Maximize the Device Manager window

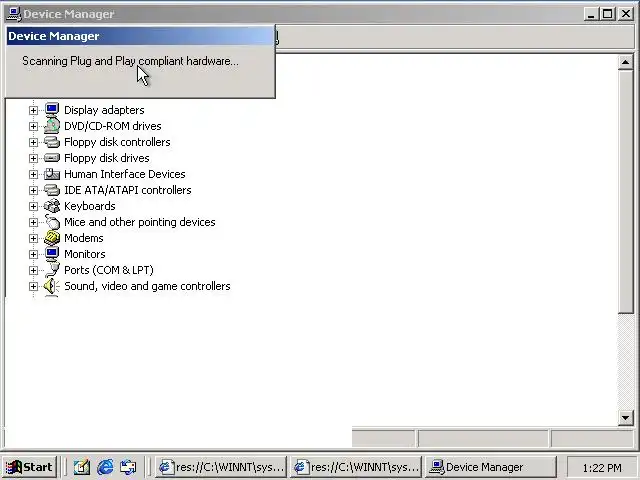(x=607, y=14)
